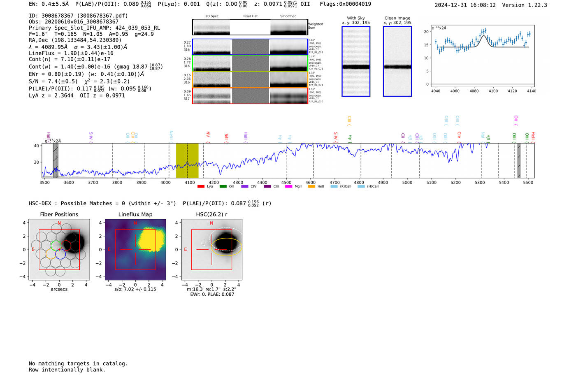Click the green OII legend swatch
This screenshot has width=576, height=392.
click(x=223, y=186)
